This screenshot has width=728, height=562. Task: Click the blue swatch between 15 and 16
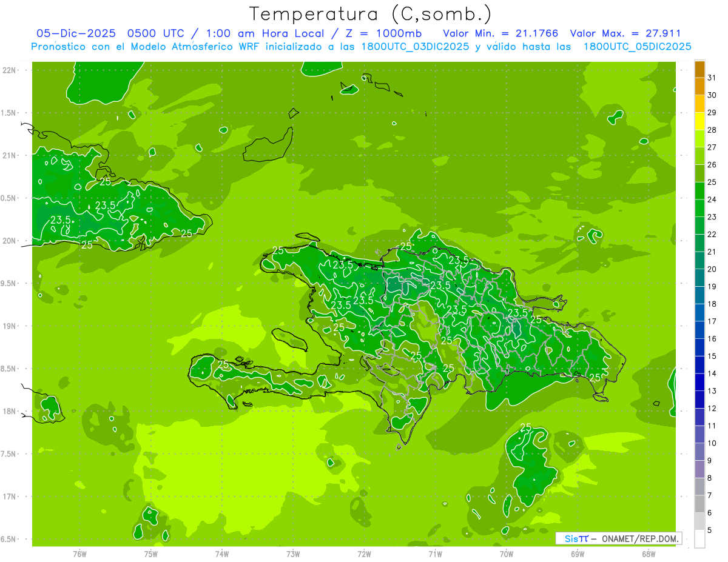point(699,347)
